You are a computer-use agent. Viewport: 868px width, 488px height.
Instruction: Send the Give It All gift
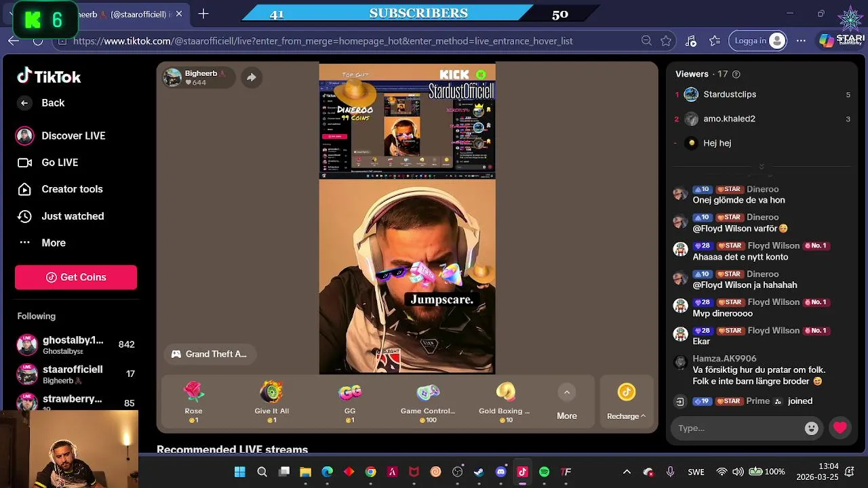(x=271, y=402)
